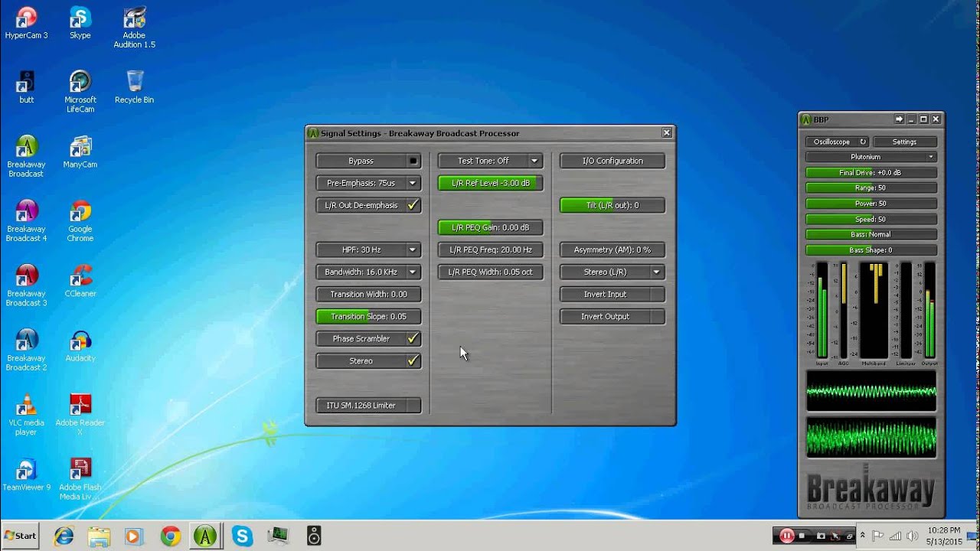Click Breakaway taskbar button
The height and width of the screenshot is (551, 980).
pyautogui.click(x=205, y=536)
